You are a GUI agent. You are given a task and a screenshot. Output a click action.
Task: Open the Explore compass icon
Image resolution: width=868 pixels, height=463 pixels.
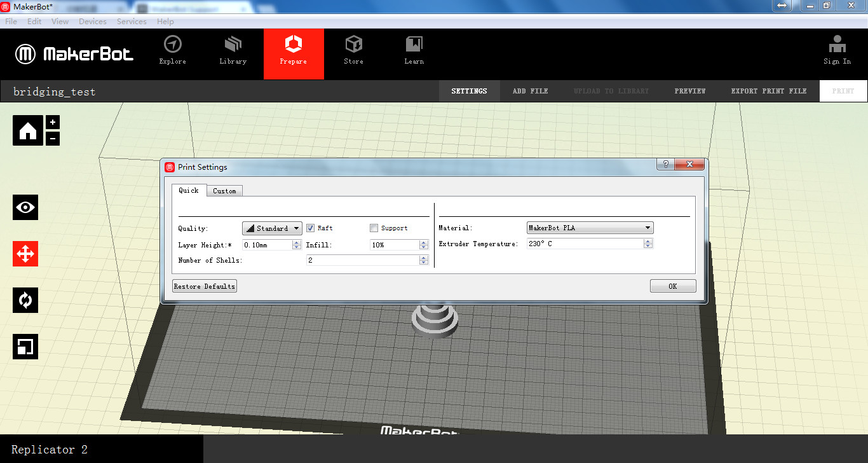click(x=172, y=45)
